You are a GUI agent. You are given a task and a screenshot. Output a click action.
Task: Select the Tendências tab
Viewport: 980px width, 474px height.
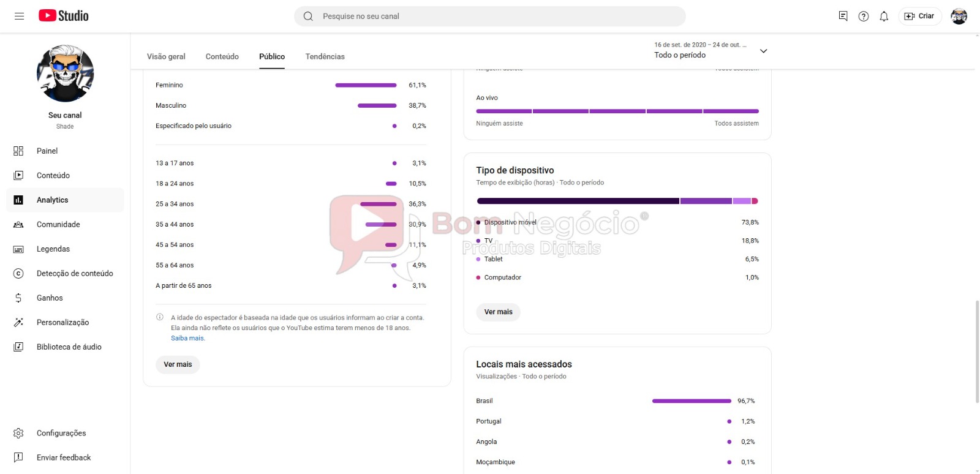point(325,57)
